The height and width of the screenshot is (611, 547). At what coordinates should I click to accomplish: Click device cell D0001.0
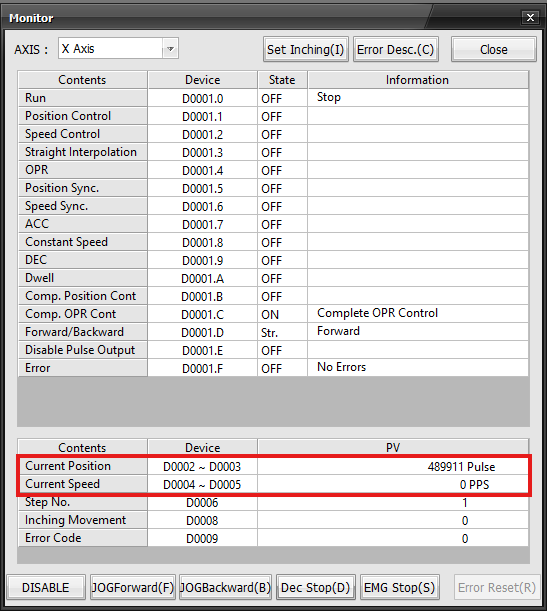203,99
